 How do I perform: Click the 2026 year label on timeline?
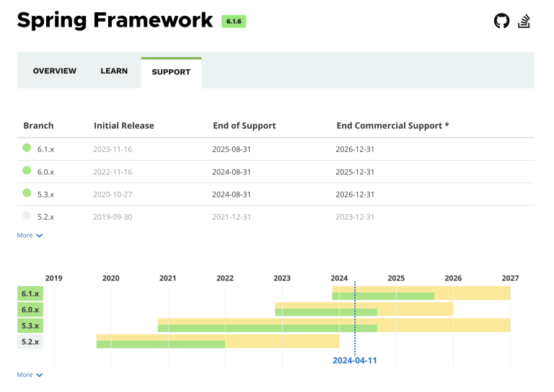[x=453, y=278]
